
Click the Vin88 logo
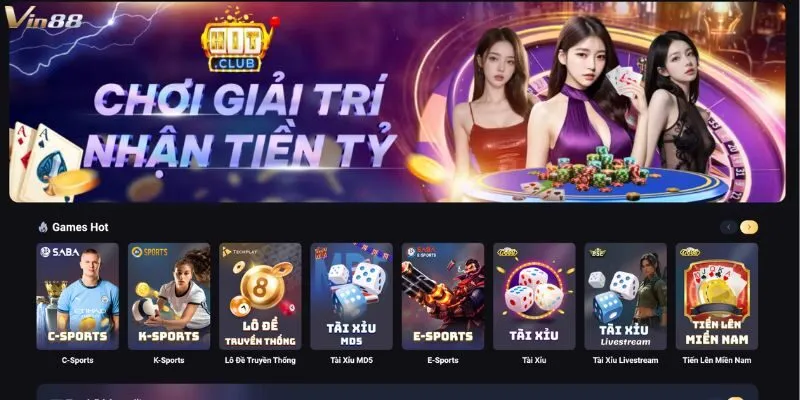tap(44, 18)
